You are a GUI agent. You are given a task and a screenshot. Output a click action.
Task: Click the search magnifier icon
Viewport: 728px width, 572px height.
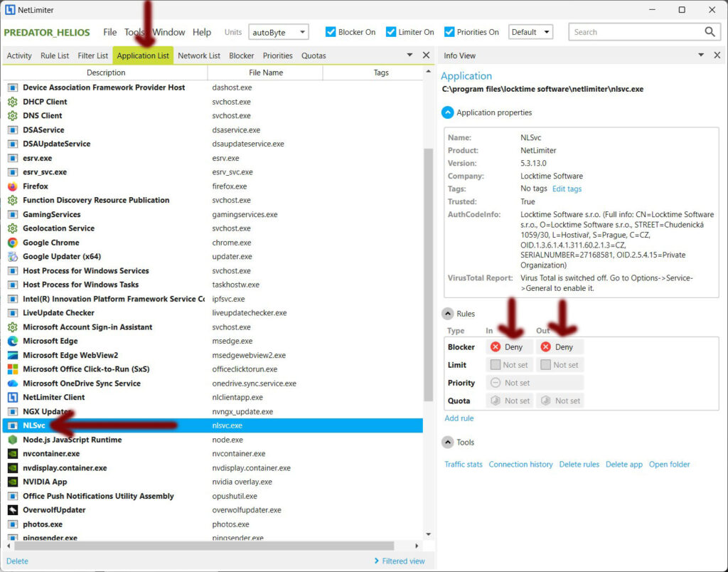tap(710, 32)
